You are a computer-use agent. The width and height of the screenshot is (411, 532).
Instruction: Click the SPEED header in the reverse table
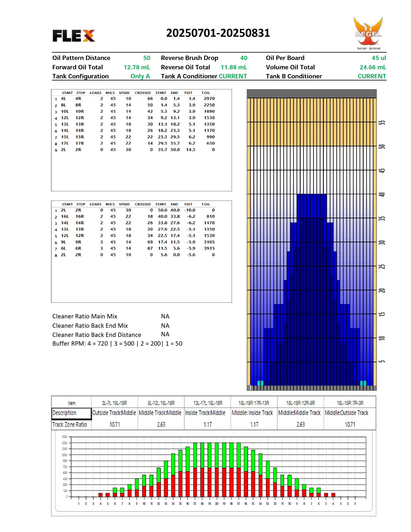click(124, 204)
